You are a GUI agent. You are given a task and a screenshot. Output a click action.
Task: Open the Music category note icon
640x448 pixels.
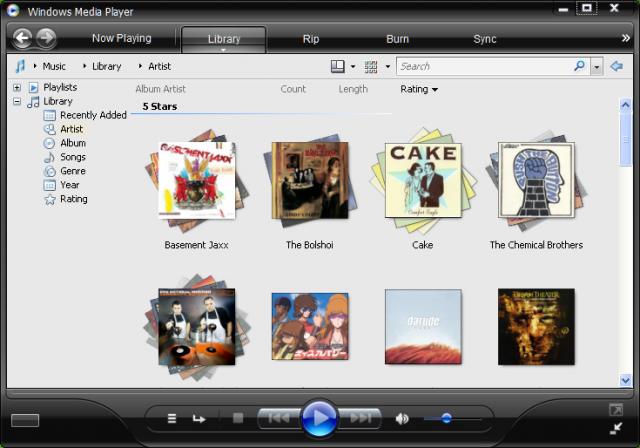[20, 66]
